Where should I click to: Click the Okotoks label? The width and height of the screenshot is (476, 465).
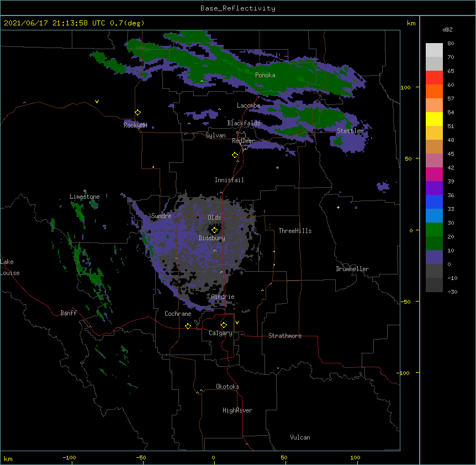tap(228, 387)
